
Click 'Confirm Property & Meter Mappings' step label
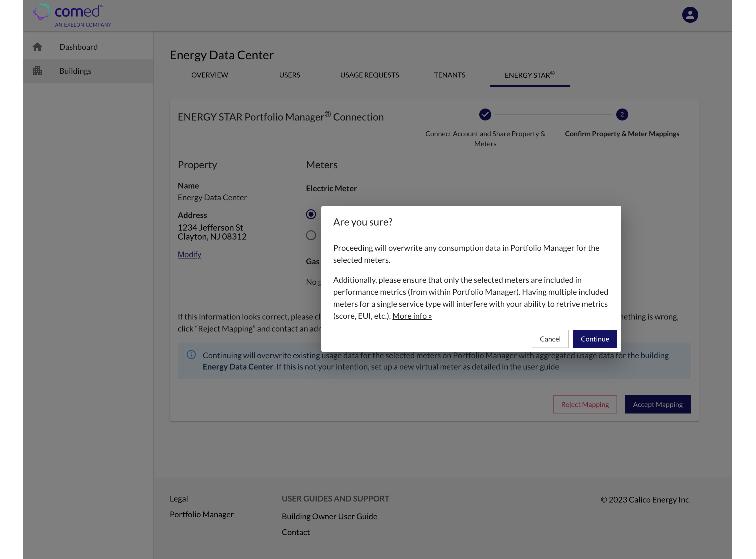(622, 134)
